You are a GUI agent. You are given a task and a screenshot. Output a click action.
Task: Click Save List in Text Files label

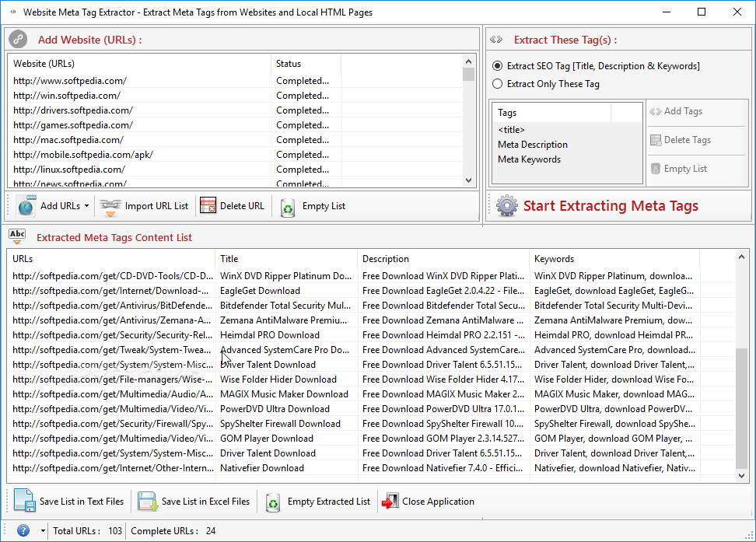pos(82,502)
